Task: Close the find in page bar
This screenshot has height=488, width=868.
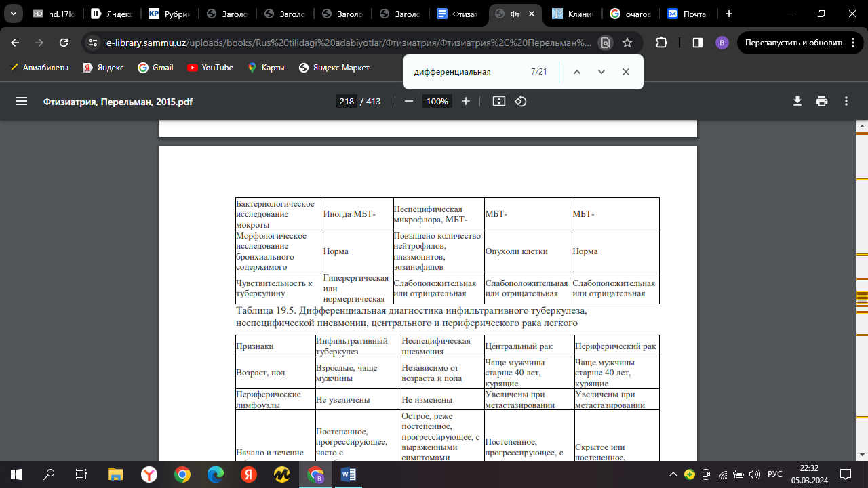Action: pos(626,72)
